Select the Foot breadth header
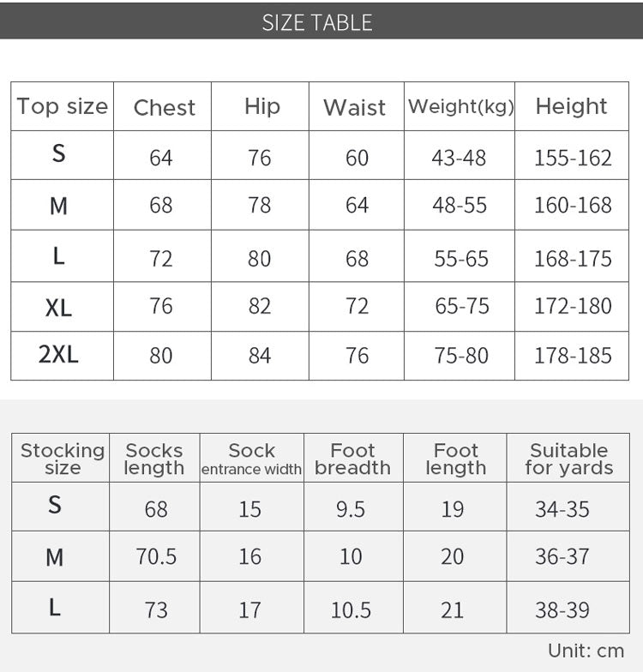The image size is (643, 672). point(353,458)
